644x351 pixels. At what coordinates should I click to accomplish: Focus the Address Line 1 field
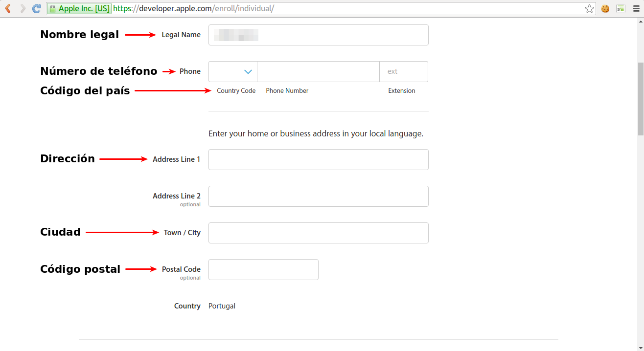(318, 159)
